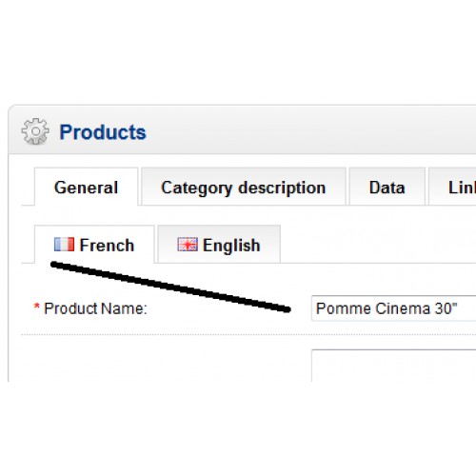Click the text Pomme Cinema 30"
Screen dimensions: 476x476
[x=387, y=308]
